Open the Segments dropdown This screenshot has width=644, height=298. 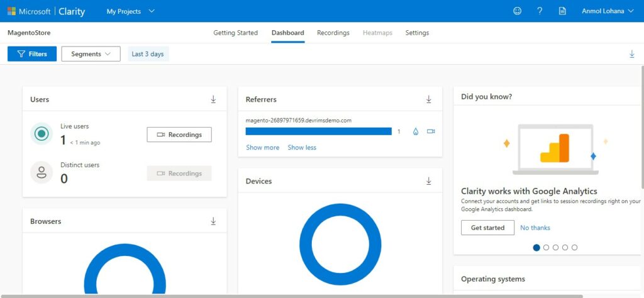[x=91, y=54]
